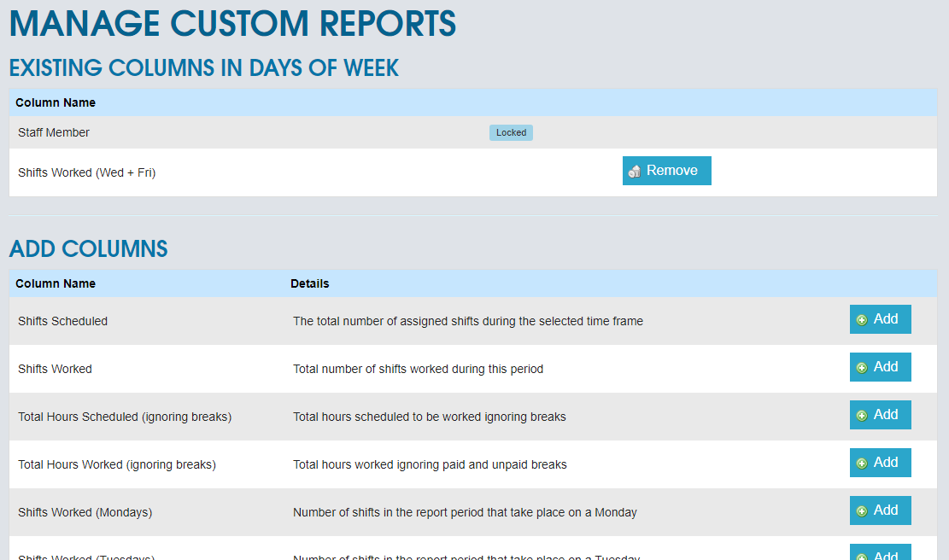Click 'Total hours worked ignoring paid and unpaid breaks'

[430, 464]
